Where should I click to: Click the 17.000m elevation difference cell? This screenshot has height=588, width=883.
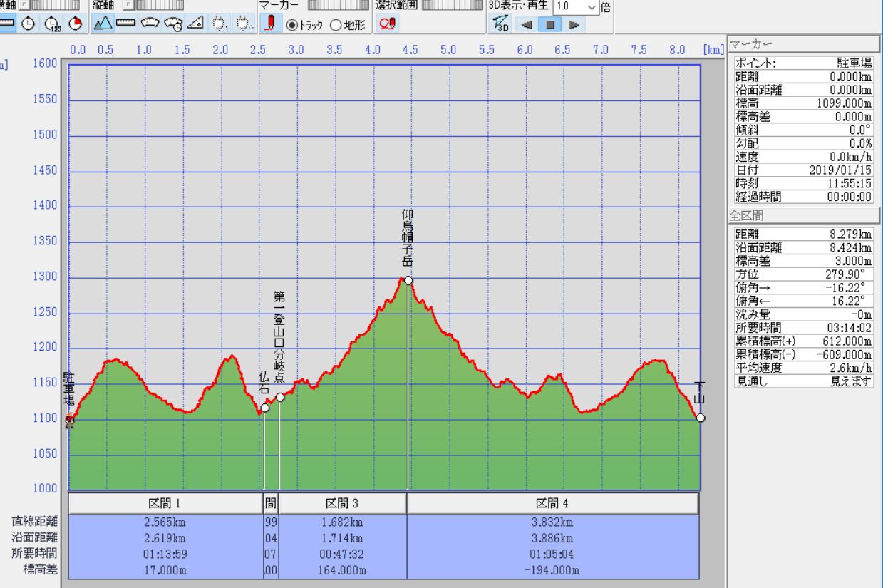165,569
